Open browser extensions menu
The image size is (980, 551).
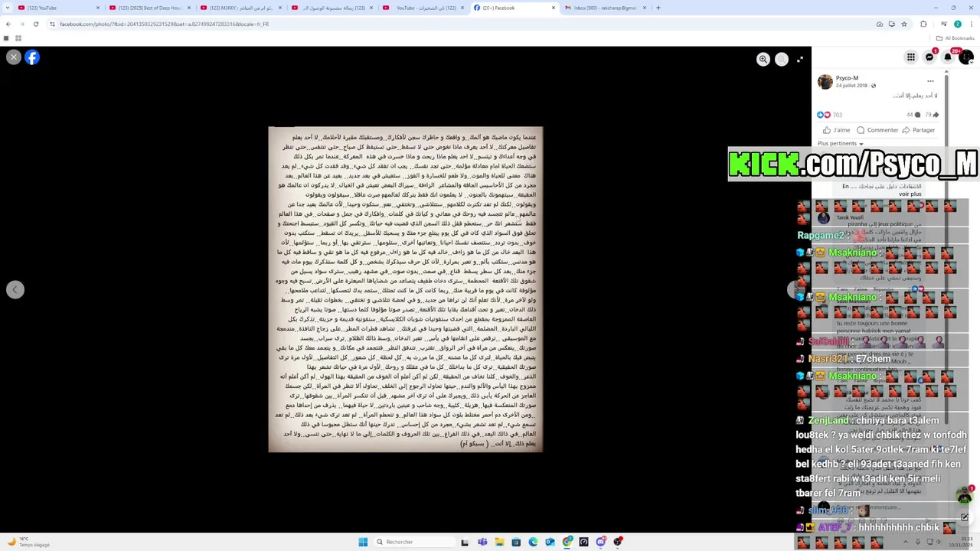pyautogui.click(x=923, y=24)
